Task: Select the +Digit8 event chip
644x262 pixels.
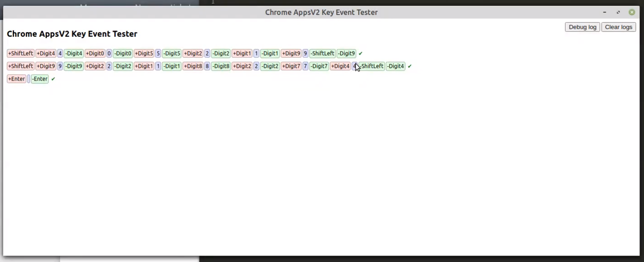Action: [x=193, y=66]
